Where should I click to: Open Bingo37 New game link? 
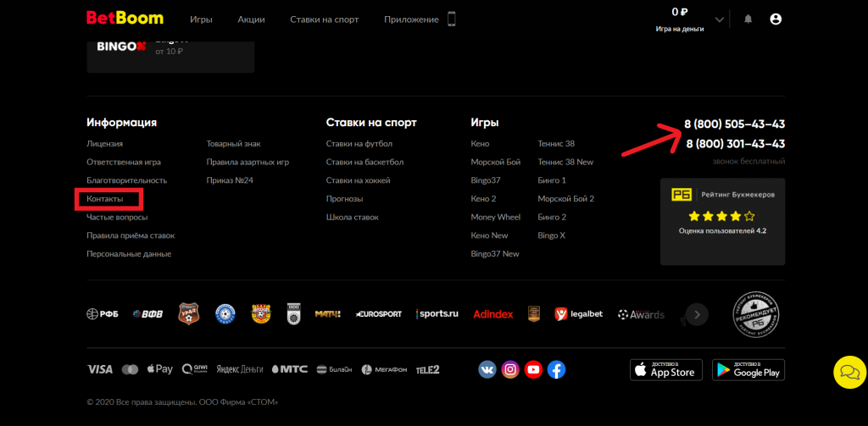(x=495, y=254)
